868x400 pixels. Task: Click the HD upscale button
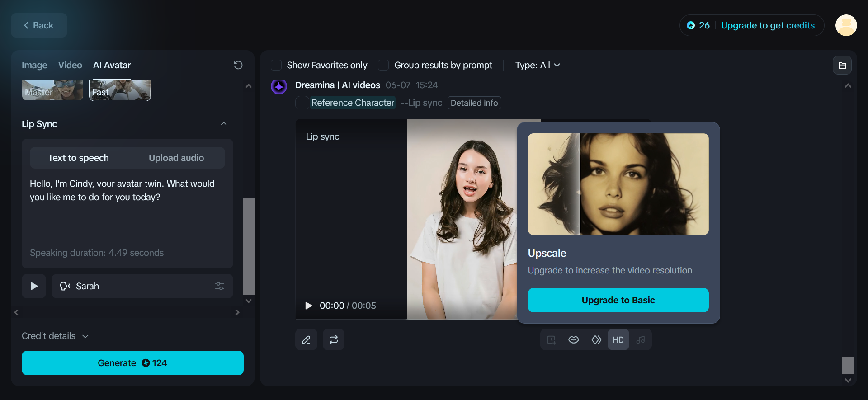[618, 340]
